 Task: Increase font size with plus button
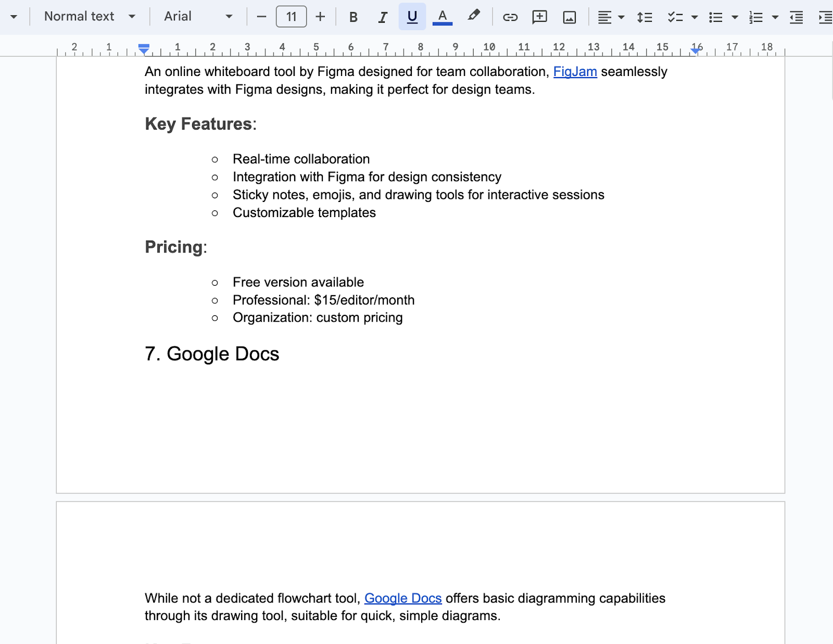tap(320, 17)
